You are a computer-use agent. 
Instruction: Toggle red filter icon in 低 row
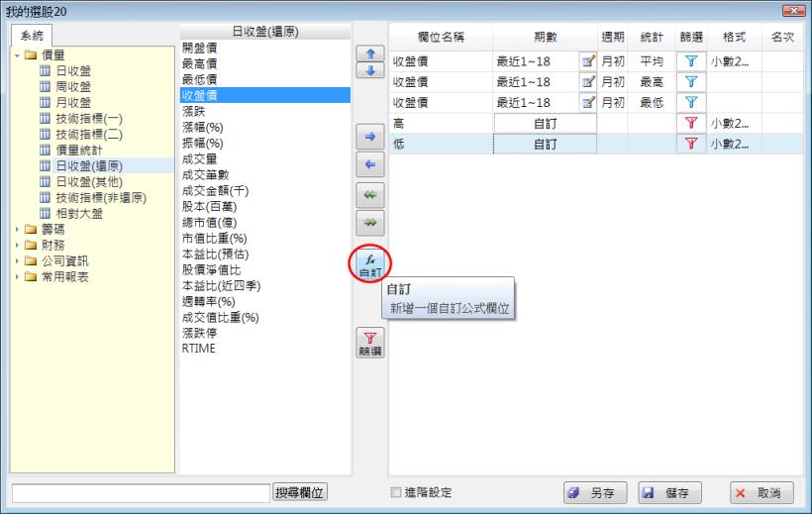[x=691, y=144]
